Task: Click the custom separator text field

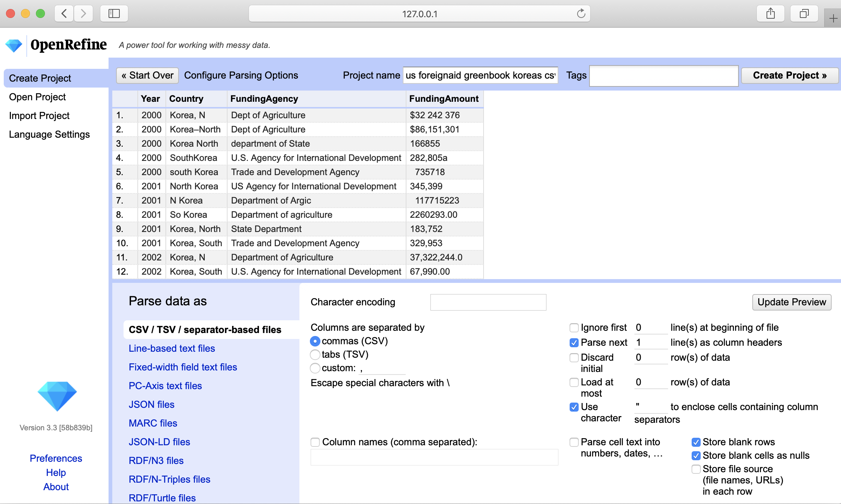Action: coord(382,369)
